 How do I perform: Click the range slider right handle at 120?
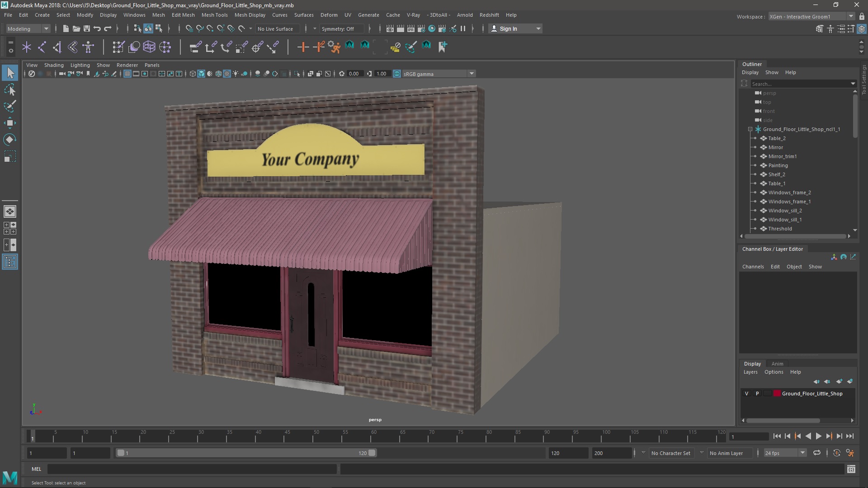coord(372,453)
